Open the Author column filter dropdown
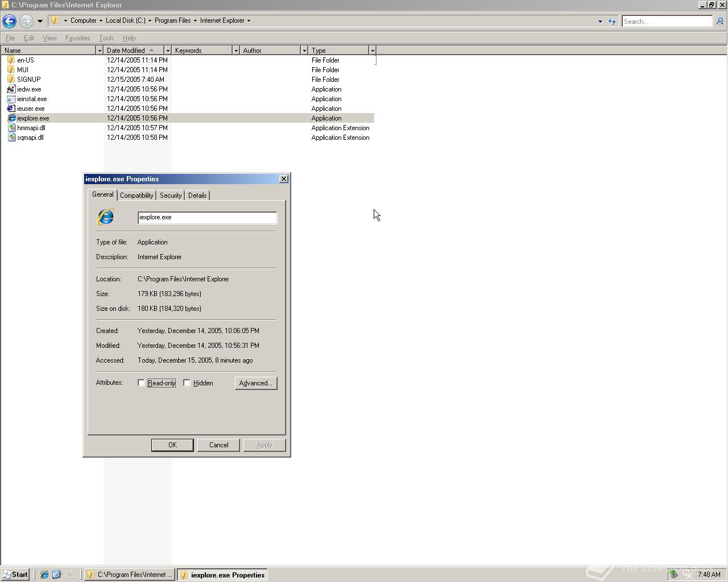 click(x=304, y=51)
